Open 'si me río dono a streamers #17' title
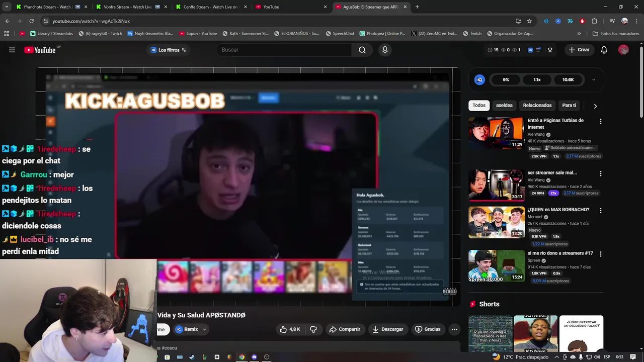The width and height of the screenshot is (644, 362). [x=560, y=253]
